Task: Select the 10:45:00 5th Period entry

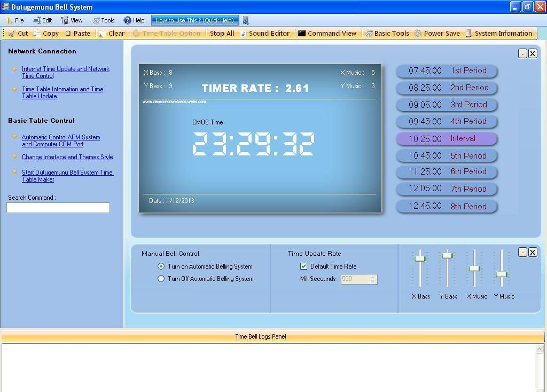Action: pyautogui.click(x=447, y=155)
